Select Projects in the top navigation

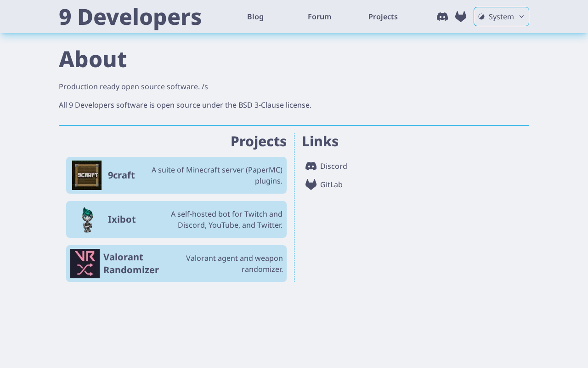(x=383, y=17)
